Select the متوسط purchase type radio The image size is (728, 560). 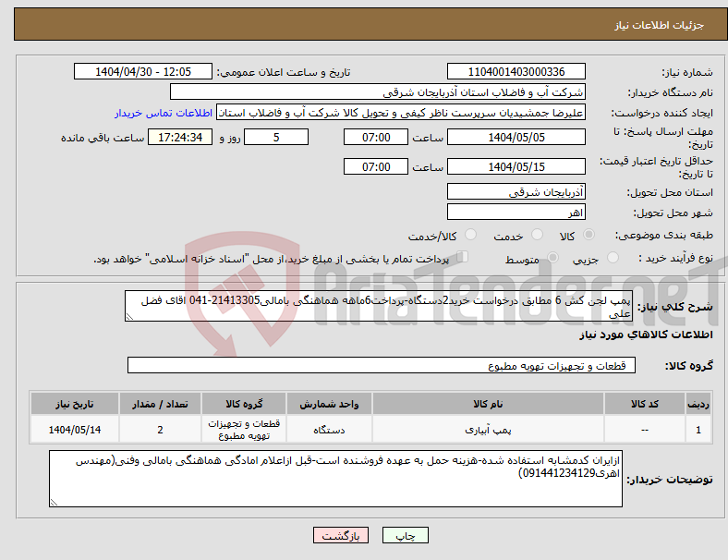552,258
